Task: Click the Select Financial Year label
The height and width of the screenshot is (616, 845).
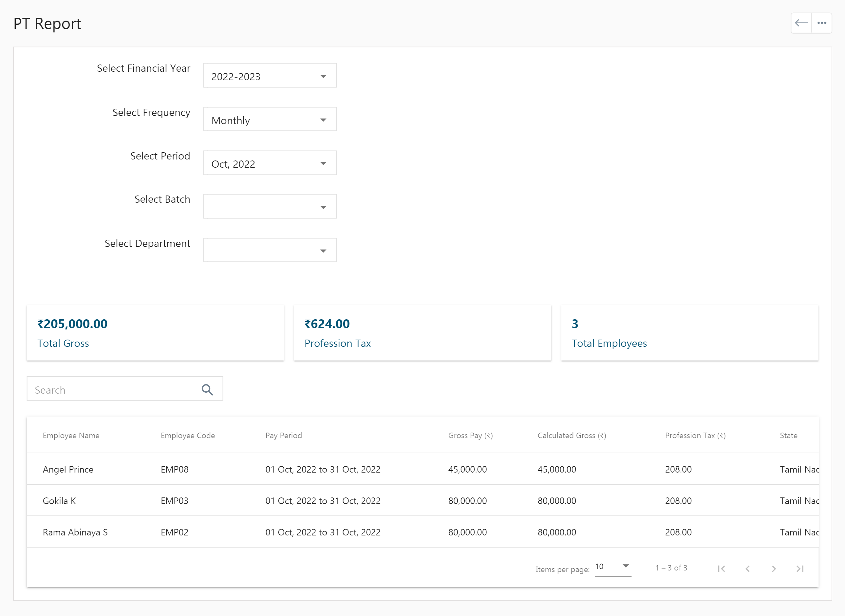Action: (143, 68)
